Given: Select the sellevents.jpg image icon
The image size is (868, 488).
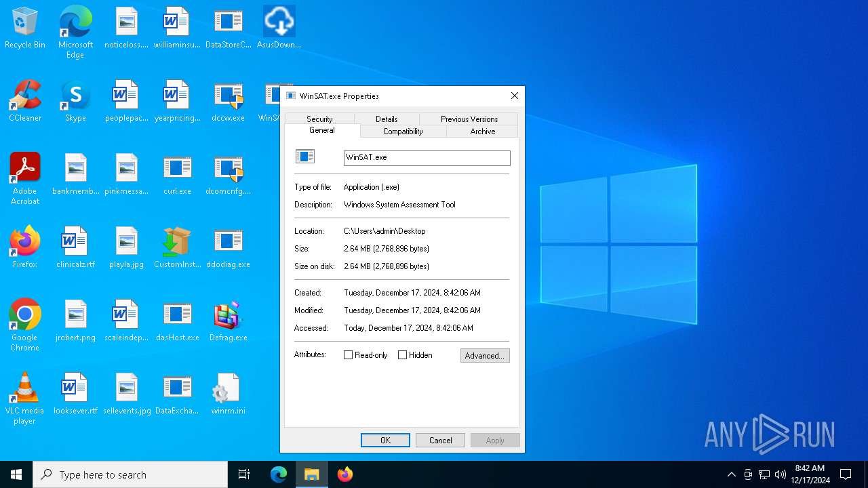Looking at the screenshot, I should (126, 394).
